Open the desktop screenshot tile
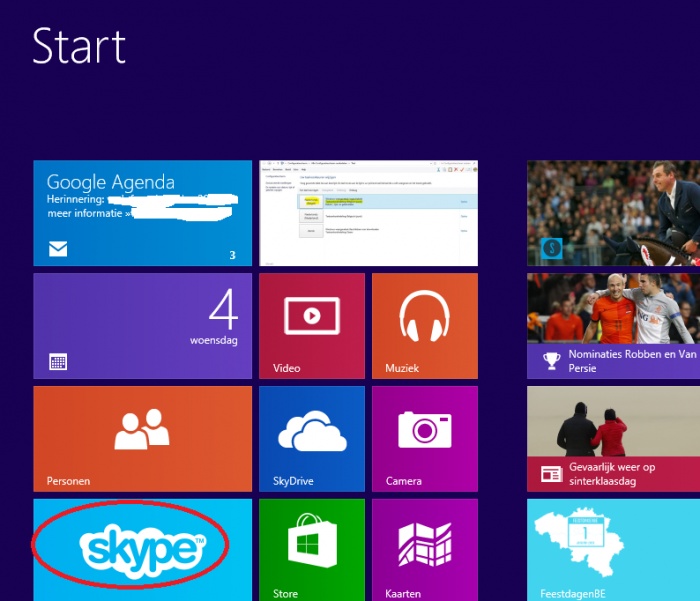Viewport: 700px width, 601px height. point(368,213)
